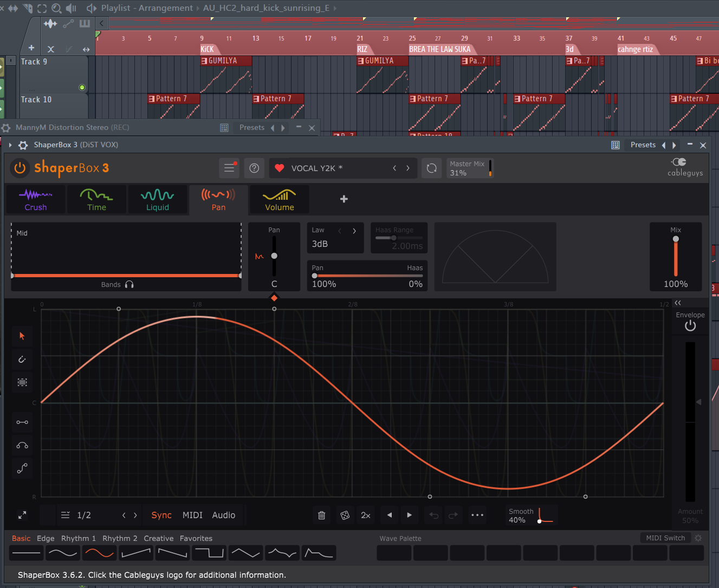Open the Rhythm 1 wave presets category
719x588 pixels.
point(79,538)
